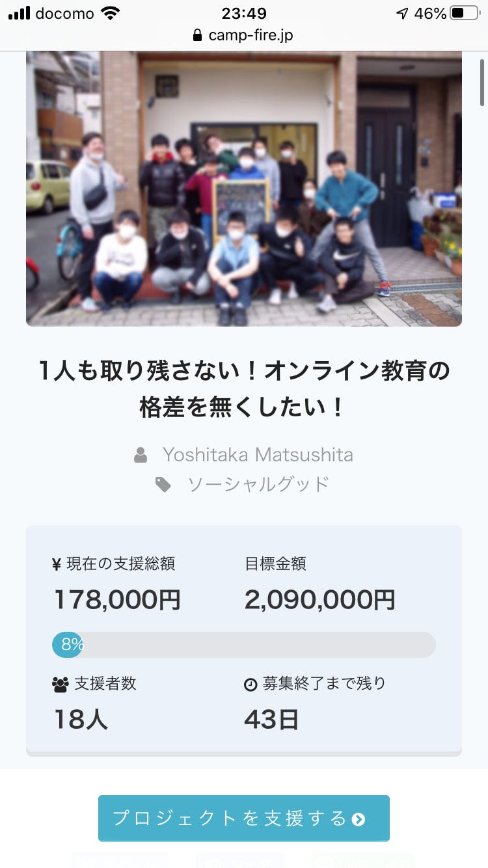Tap the 2,090,000円 goal amount
Viewport: 488px width, 868px height.
(319, 600)
